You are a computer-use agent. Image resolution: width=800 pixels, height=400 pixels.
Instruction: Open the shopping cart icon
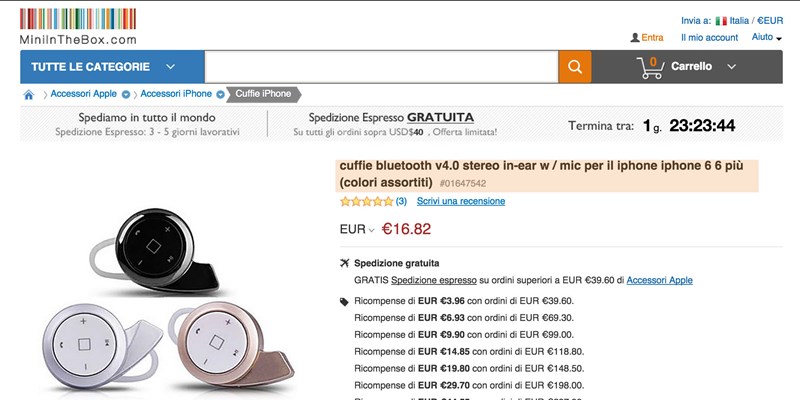(651, 68)
